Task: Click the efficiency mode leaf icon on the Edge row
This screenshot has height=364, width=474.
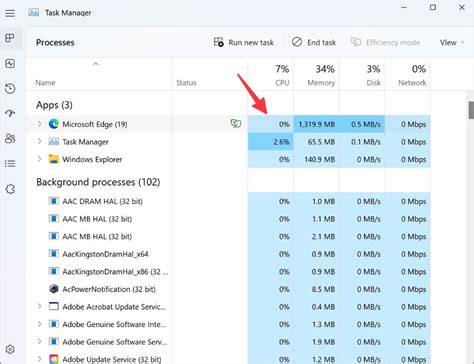Action: [236, 124]
